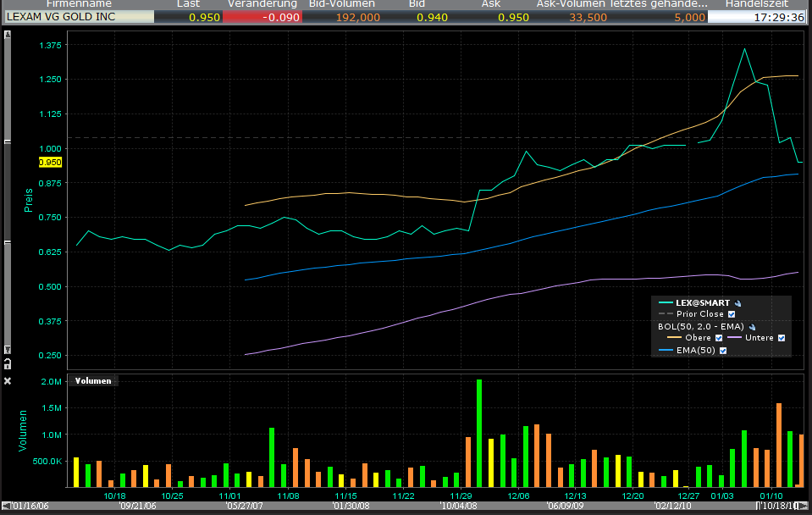Click the wrench icon next to LEX@SMART
The width and height of the screenshot is (812, 515).
pyautogui.click(x=738, y=302)
